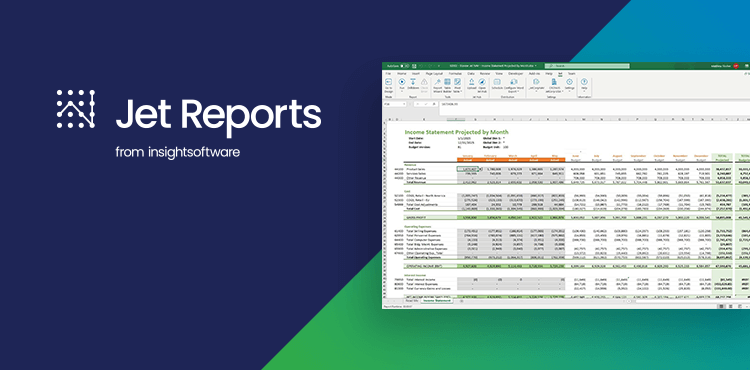The height and width of the screenshot is (370, 750).
Task: Open the Table Builder tool
Action: coord(447,87)
